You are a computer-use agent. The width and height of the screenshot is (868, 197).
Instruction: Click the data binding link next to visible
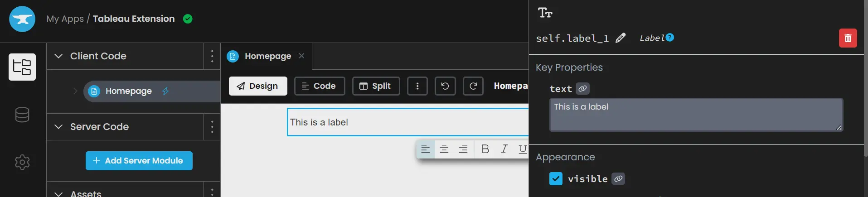618,179
